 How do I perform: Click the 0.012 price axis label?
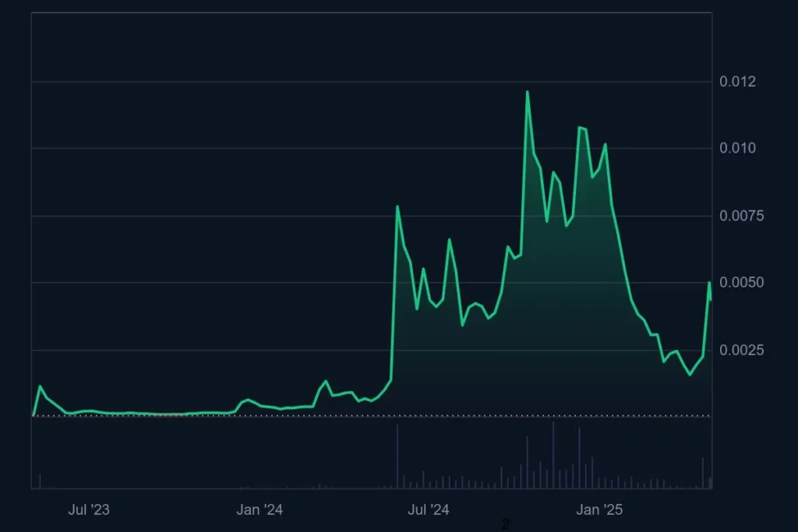tap(737, 81)
